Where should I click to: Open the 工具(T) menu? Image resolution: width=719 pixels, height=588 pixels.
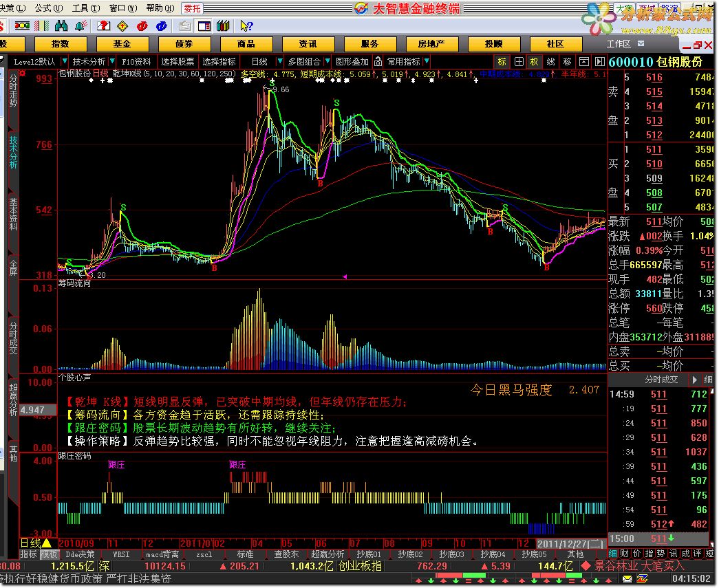coord(86,8)
